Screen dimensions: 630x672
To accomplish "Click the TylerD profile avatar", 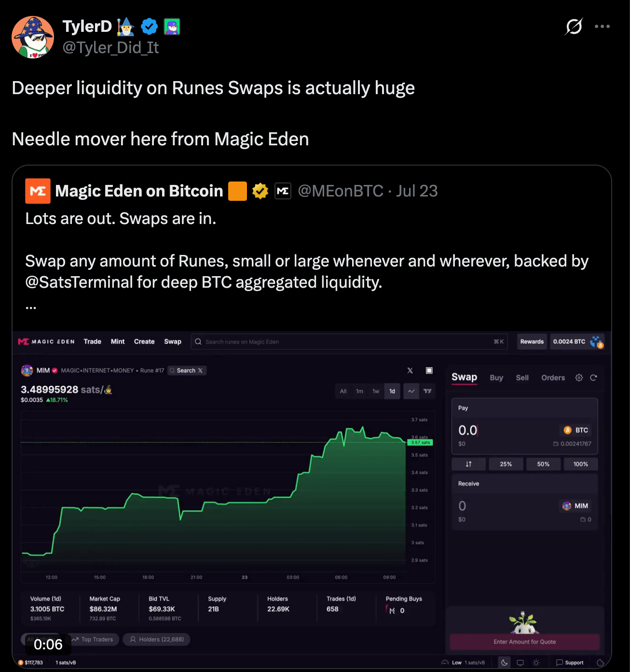I will coord(33,37).
